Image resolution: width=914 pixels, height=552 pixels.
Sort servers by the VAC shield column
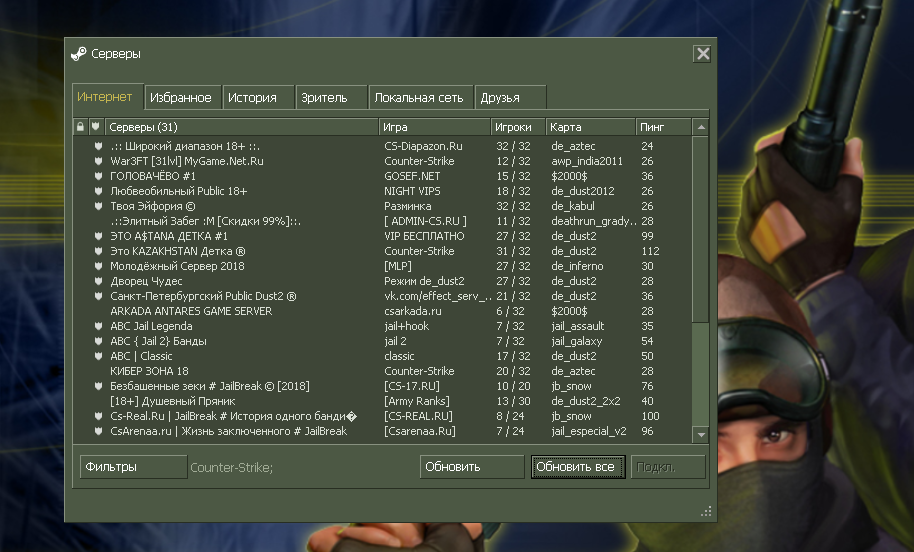pyautogui.click(x=96, y=126)
